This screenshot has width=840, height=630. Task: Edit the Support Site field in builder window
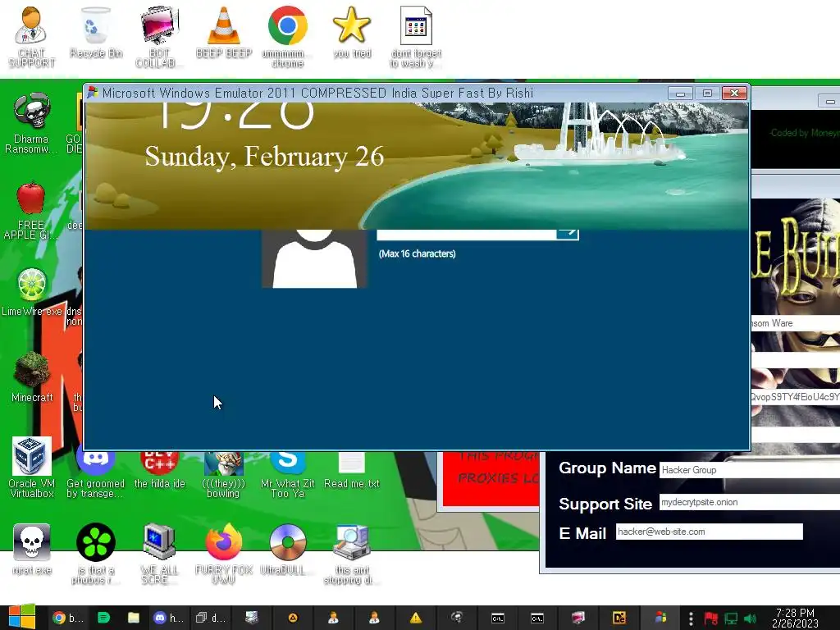pyautogui.click(x=750, y=502)
